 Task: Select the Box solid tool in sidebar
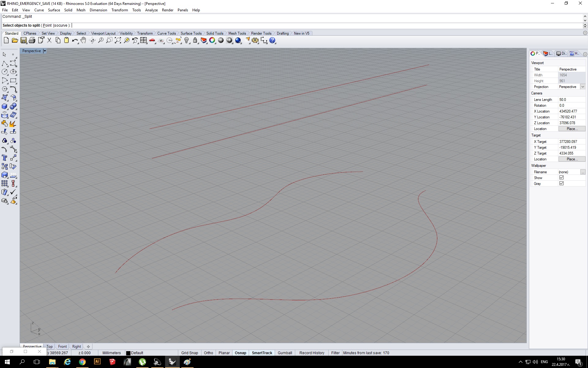tap(5, 106)
